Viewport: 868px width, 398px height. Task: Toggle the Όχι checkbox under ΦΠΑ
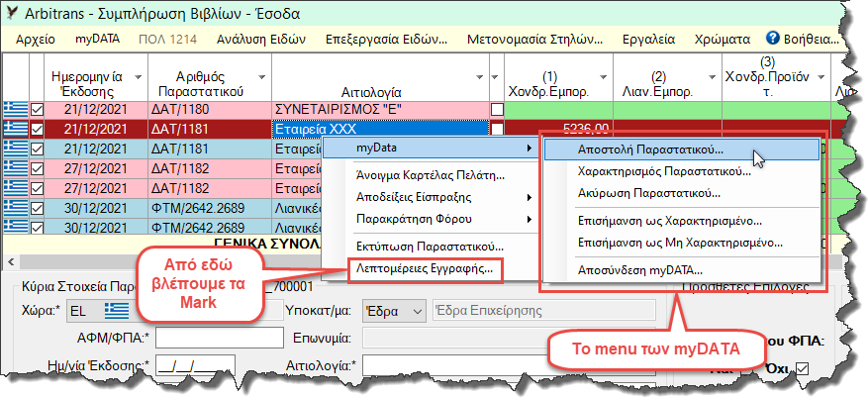pos(801,368)
